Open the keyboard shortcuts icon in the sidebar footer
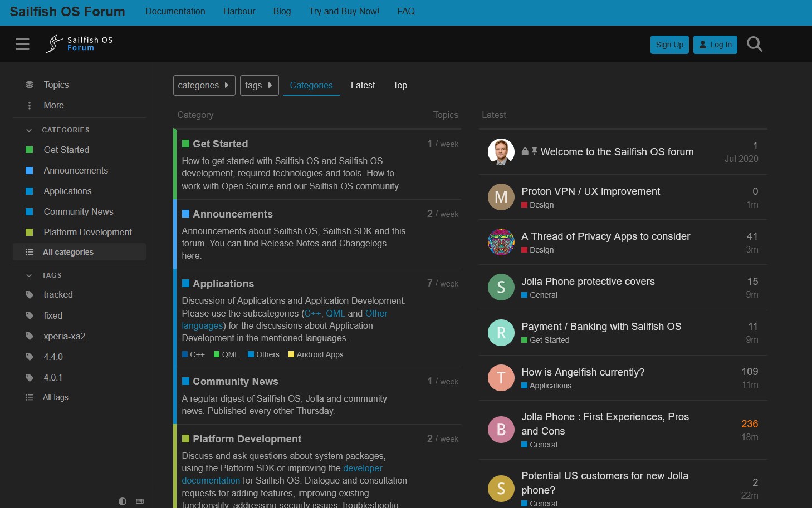Screen dimensions: 812x508 pos(140,501)
